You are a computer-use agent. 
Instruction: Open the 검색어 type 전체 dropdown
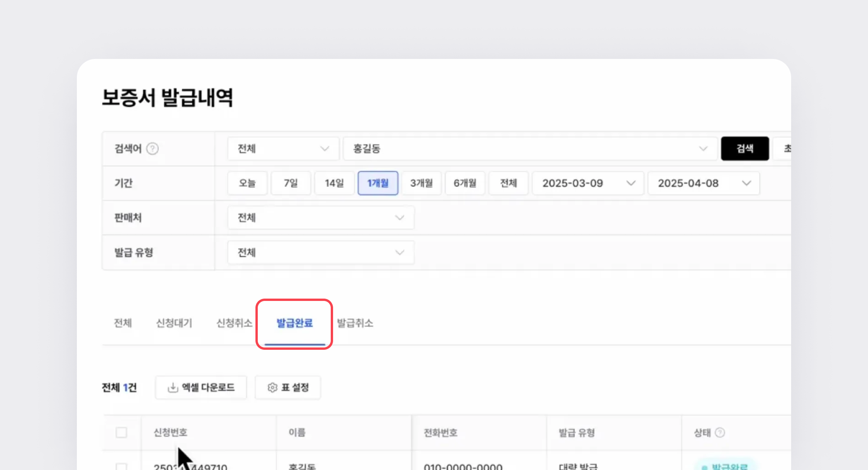[283, 149]
